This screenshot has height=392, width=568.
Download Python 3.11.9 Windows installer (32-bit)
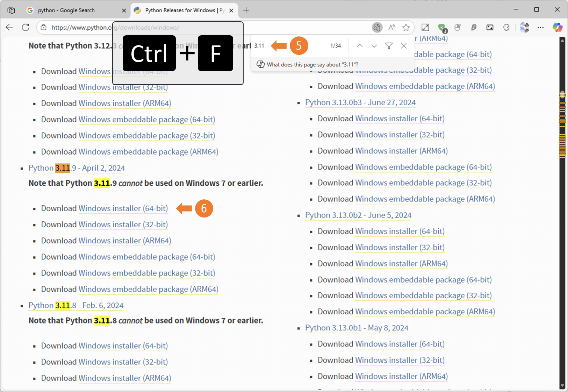[123, 224]
